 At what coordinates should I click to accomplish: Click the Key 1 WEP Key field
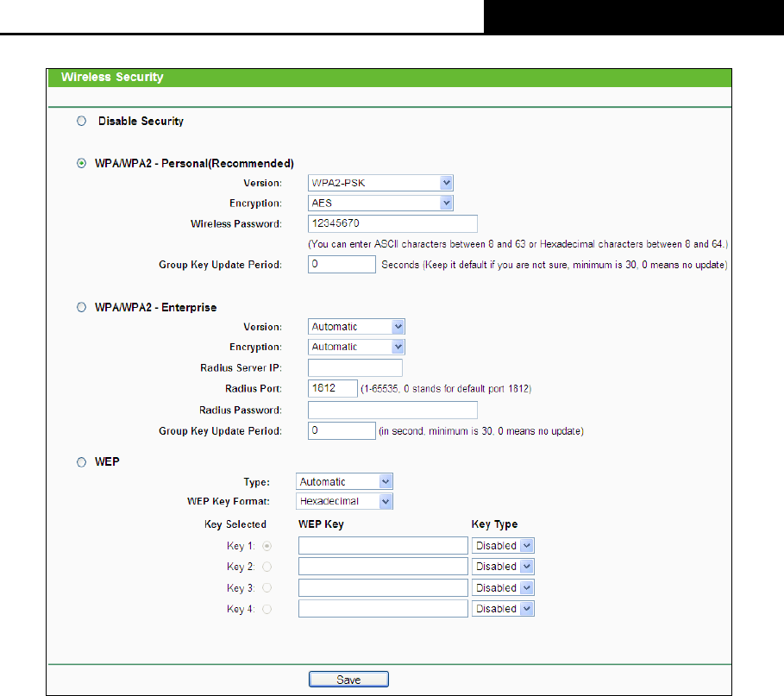pos(383,545)
